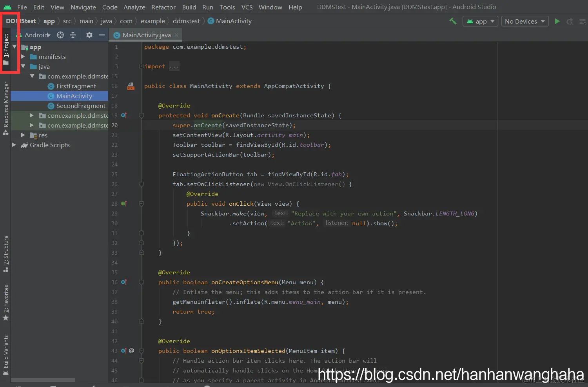Viewport: 588px width, 387px height.
Task: Toggle fold marker on import line
Action: pyautogui.click(x=141, y=66)
